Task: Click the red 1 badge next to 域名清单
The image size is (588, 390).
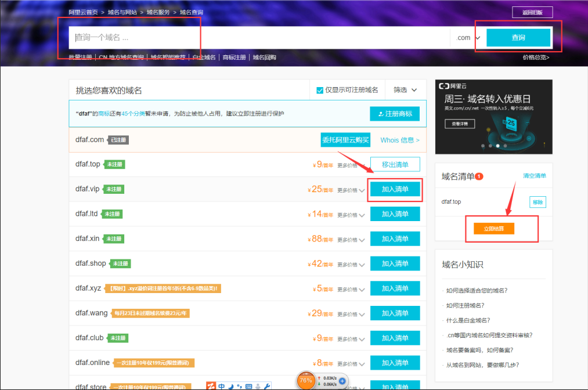Action: (x=479, y=176)
